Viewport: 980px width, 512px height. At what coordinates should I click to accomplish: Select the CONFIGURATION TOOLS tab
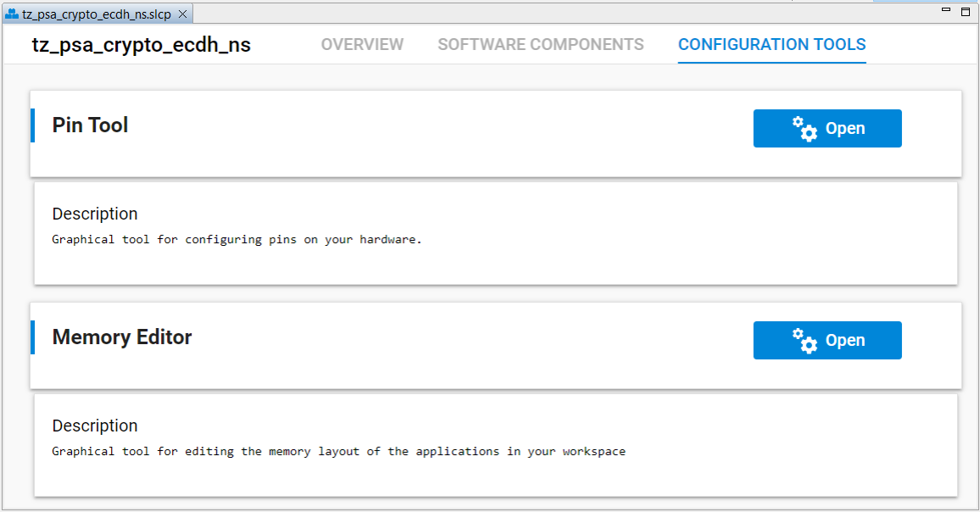[771, 45]
